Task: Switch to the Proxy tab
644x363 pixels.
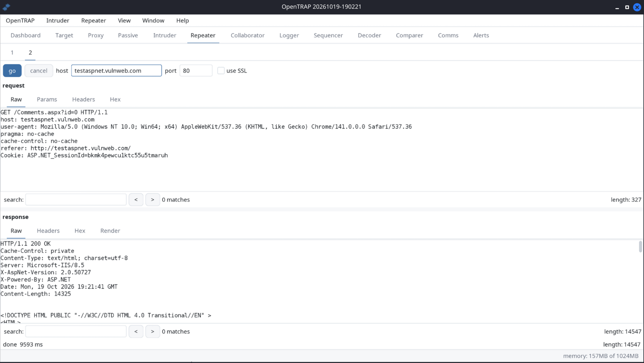Action: pyautogui.click(x=96, y=35)
